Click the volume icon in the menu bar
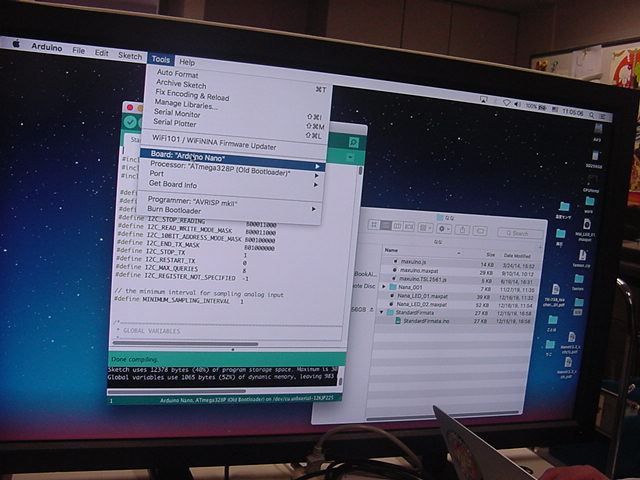640x480 pixels. tap(518, 104)
